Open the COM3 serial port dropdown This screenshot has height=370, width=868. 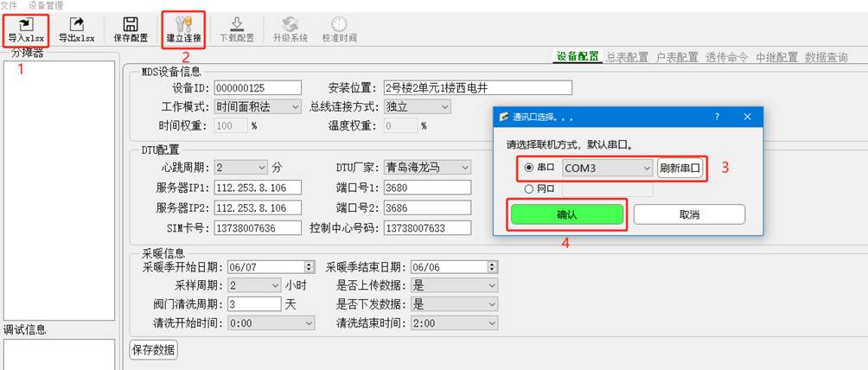coord(646,168)
